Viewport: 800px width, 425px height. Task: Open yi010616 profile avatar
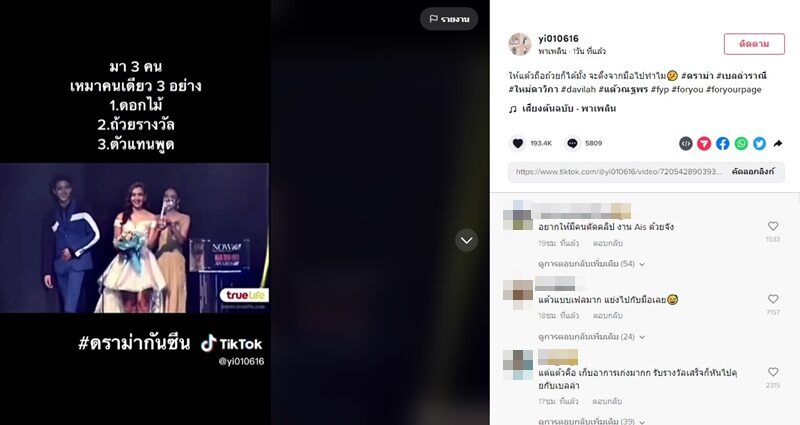point(519,44)
